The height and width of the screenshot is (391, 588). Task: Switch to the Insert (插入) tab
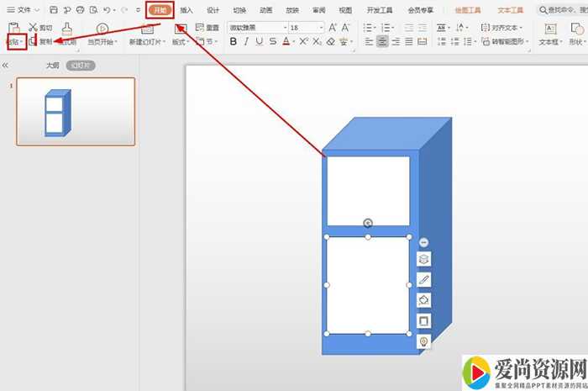[x=186, y=10]
